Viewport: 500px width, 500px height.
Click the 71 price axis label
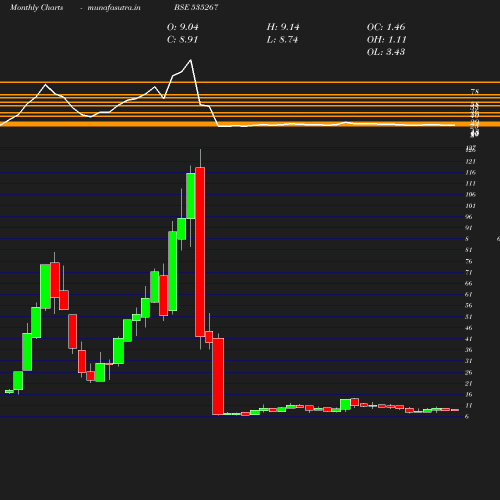pos(469,273)
